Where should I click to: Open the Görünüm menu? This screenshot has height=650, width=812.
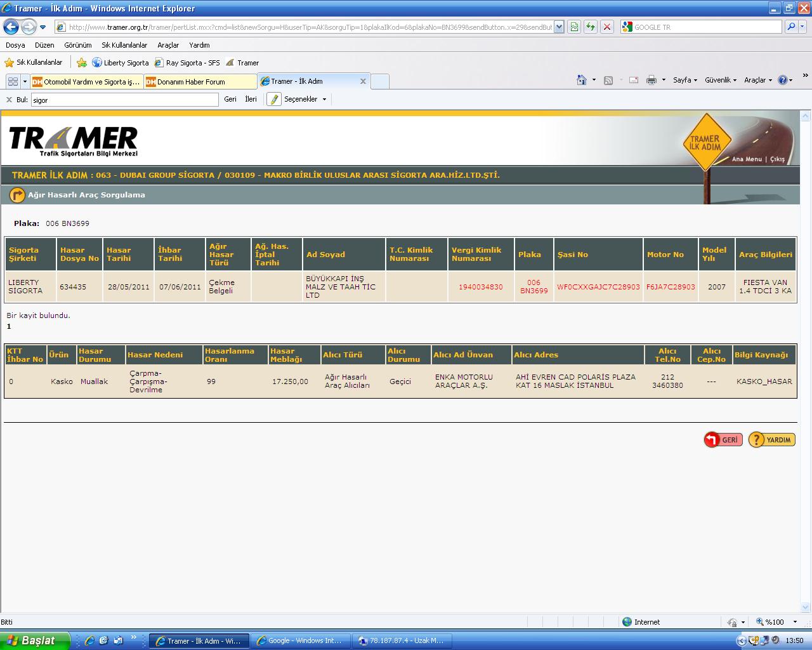(x=78, y=45)
